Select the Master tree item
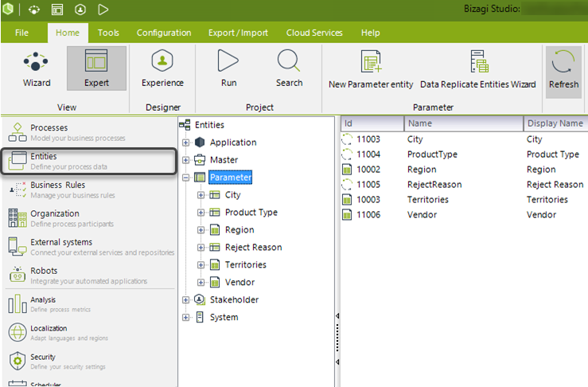Viewport: 588px width, 387px height. pos(224,160)
